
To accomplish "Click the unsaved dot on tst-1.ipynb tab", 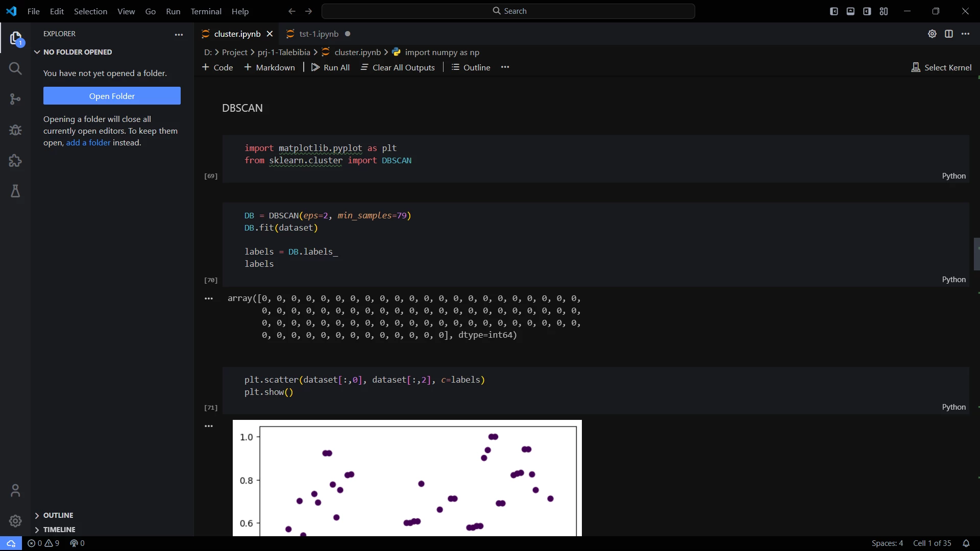I will (x=348, y=34).
